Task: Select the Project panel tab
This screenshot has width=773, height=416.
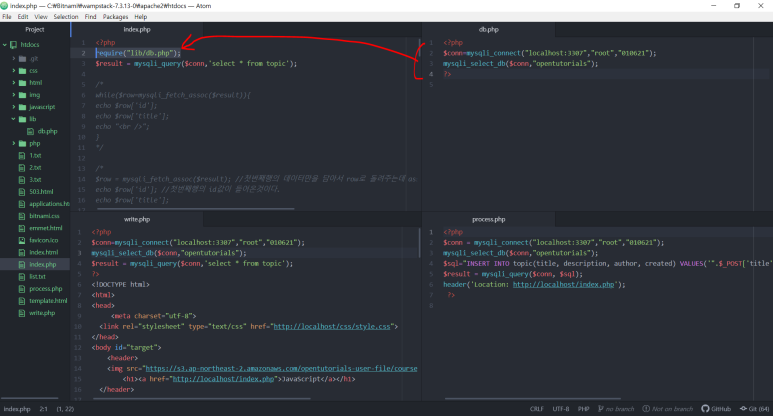Action: click(35, 30)
